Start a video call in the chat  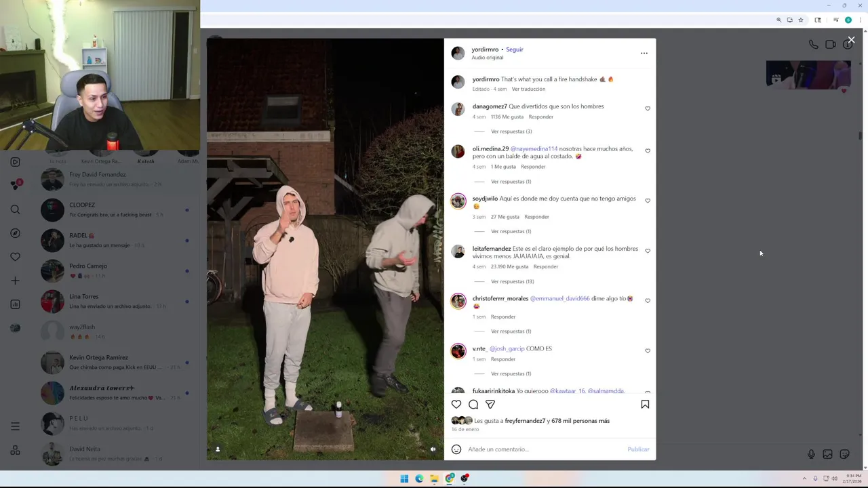830,45
